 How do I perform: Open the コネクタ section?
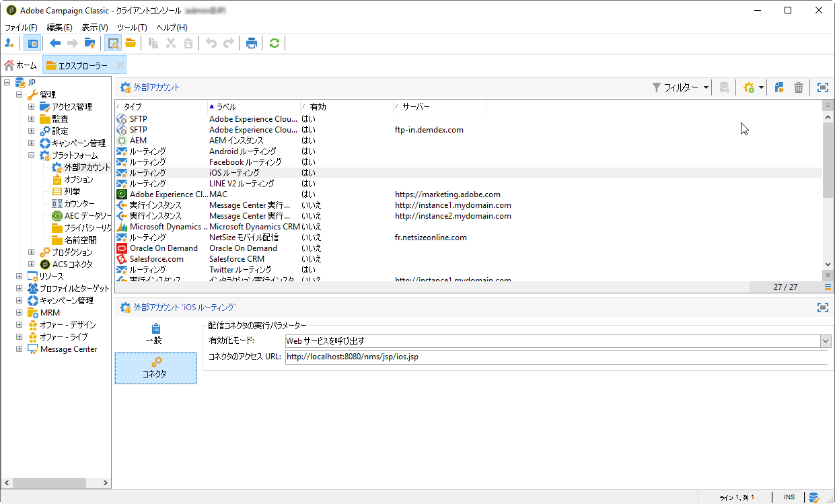[x=155, y=367]
